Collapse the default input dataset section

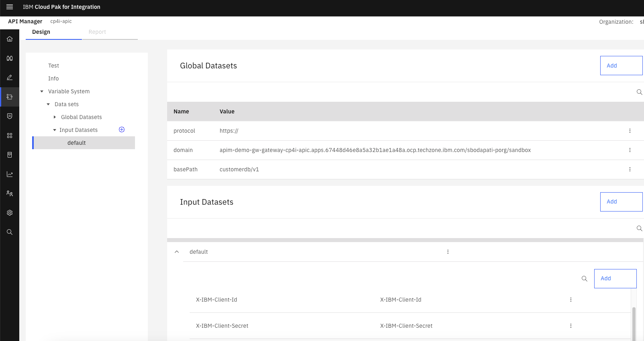(177, 252)
